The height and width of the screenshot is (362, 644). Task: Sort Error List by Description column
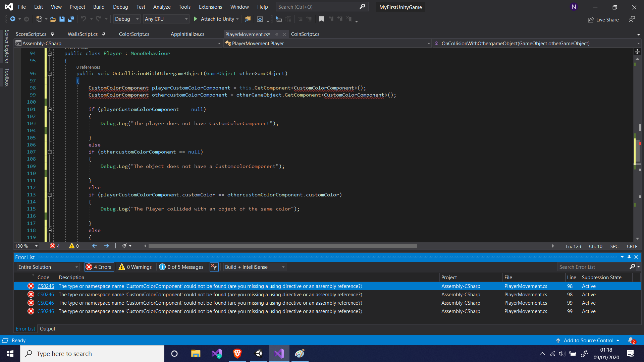(71, 278)
